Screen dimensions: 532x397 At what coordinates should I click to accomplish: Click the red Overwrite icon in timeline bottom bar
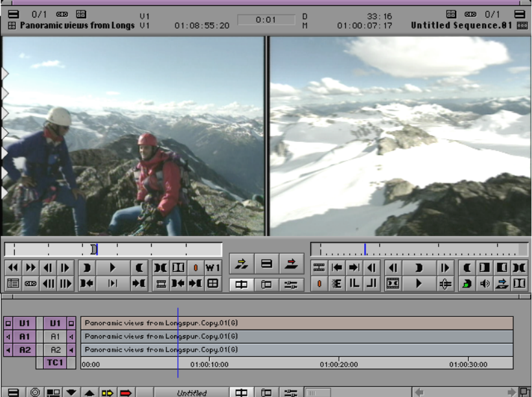pos(125,392)
